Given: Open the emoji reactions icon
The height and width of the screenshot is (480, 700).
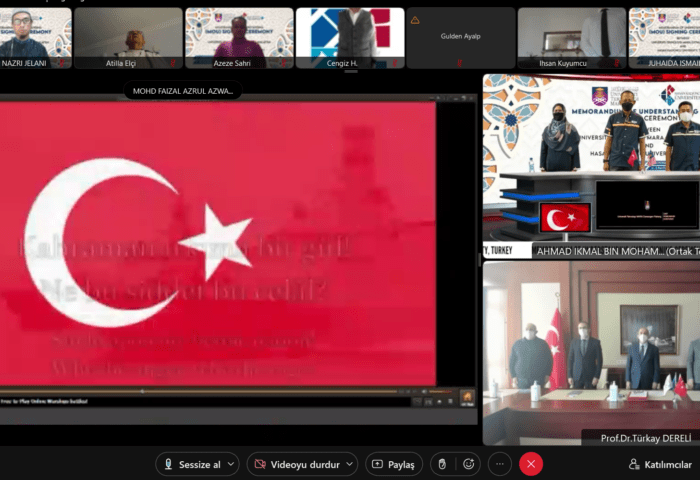Looking at the screenshot, I should pyautogui.click(x=468, y=464).
